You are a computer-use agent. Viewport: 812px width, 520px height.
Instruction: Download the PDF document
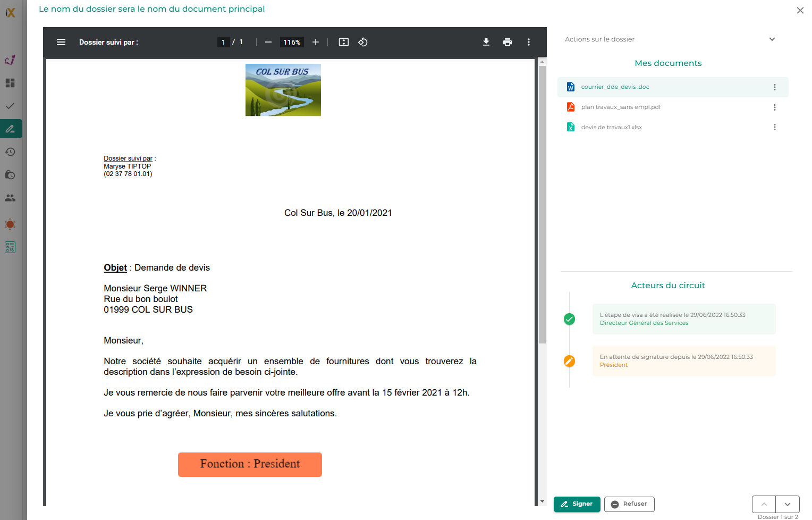[x=486, y=42]
